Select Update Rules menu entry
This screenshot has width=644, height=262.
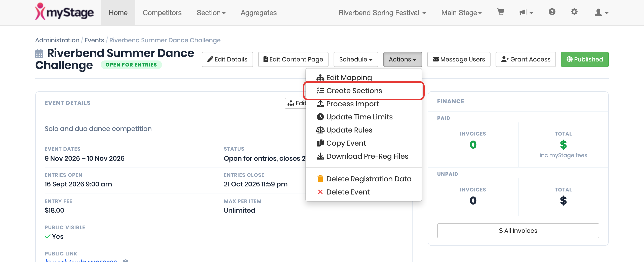(364, 130)
